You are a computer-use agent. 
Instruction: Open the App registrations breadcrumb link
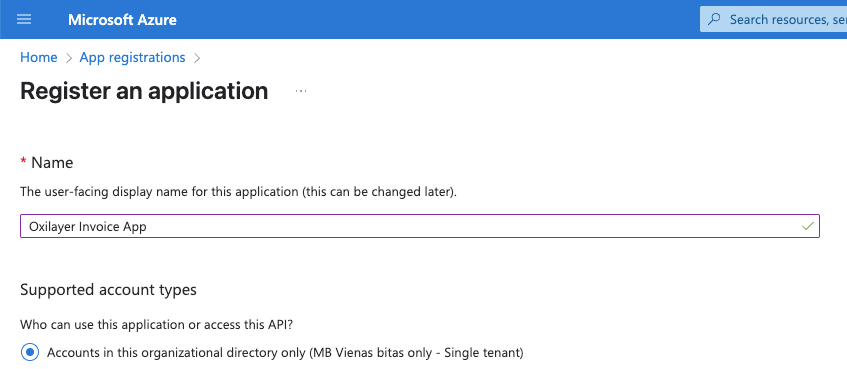point(132,57)
